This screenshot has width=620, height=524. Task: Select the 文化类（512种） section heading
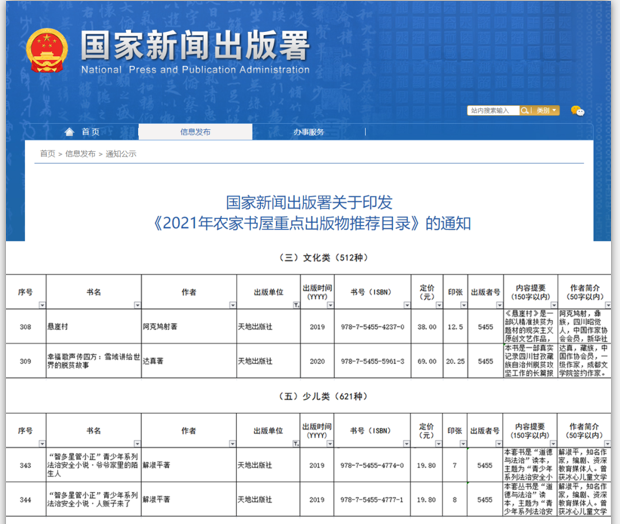pyautogui.click(x=323, y=257)
